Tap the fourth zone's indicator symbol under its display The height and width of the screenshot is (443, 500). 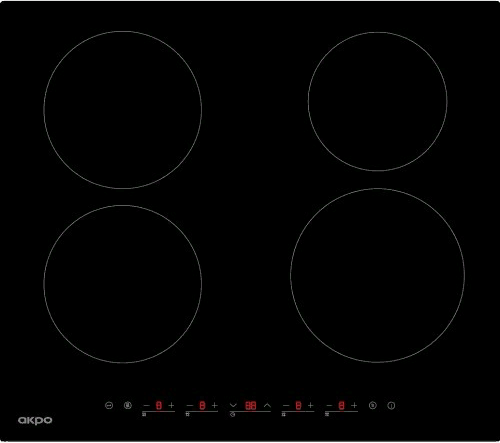click(327, 414)
